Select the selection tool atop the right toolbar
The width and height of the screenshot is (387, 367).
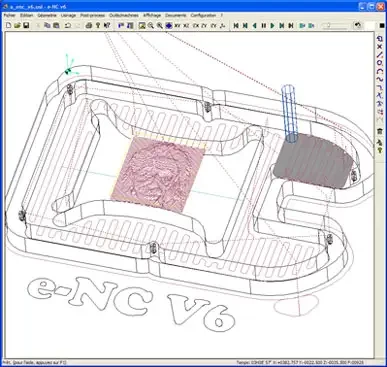pyautogui.click(x=380, y=39)
